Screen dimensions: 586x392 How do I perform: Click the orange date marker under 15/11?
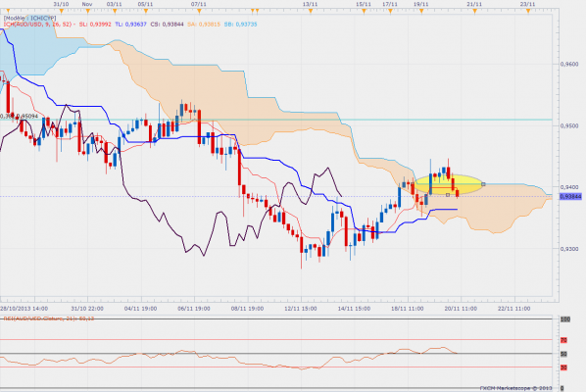point(364,12)
